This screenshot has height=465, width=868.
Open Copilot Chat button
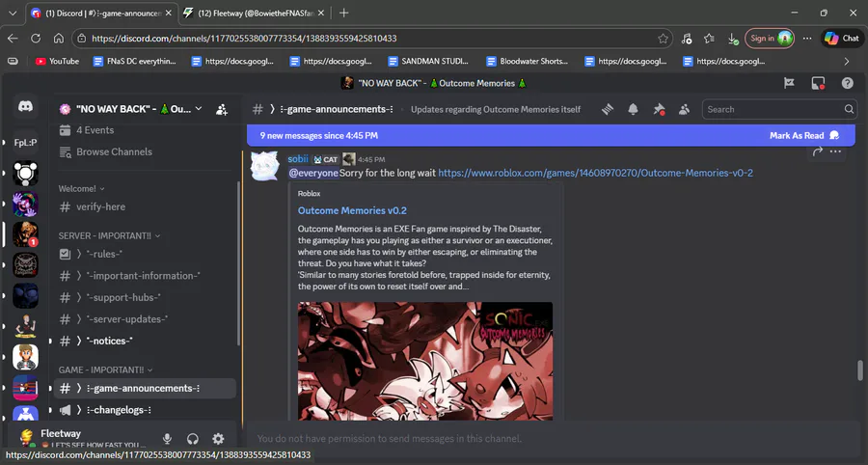tap(841, 39)
